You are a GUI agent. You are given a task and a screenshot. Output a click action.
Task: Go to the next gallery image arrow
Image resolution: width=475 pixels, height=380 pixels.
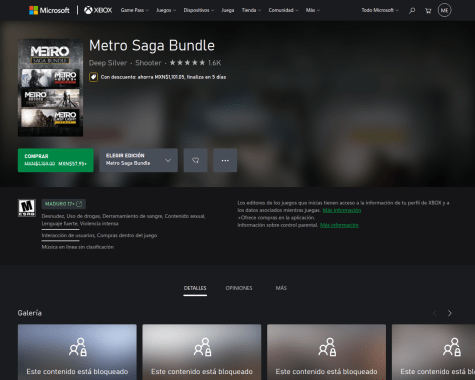[450, 313]
